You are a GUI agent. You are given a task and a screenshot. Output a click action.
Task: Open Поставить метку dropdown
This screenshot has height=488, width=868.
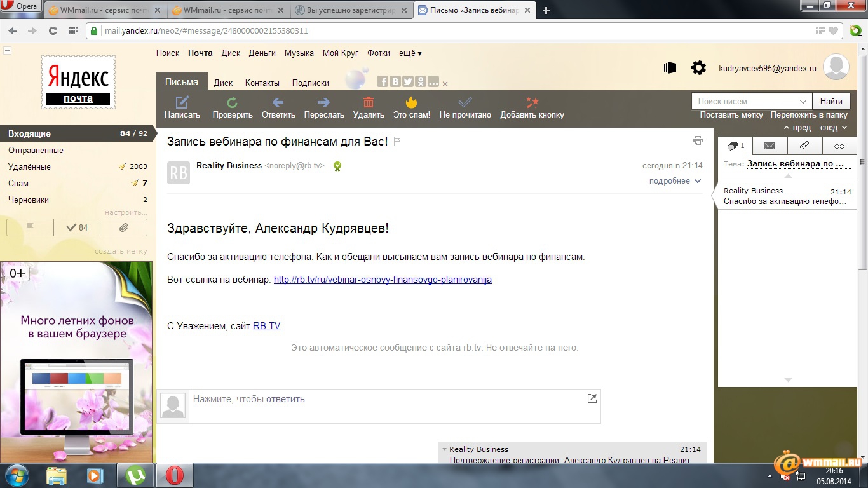tap(731, 115)
